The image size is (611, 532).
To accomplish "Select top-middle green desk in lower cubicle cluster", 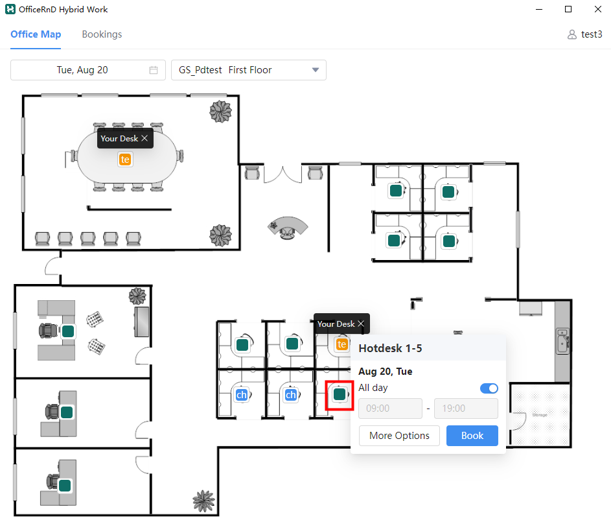I will [x=292, y=343].
